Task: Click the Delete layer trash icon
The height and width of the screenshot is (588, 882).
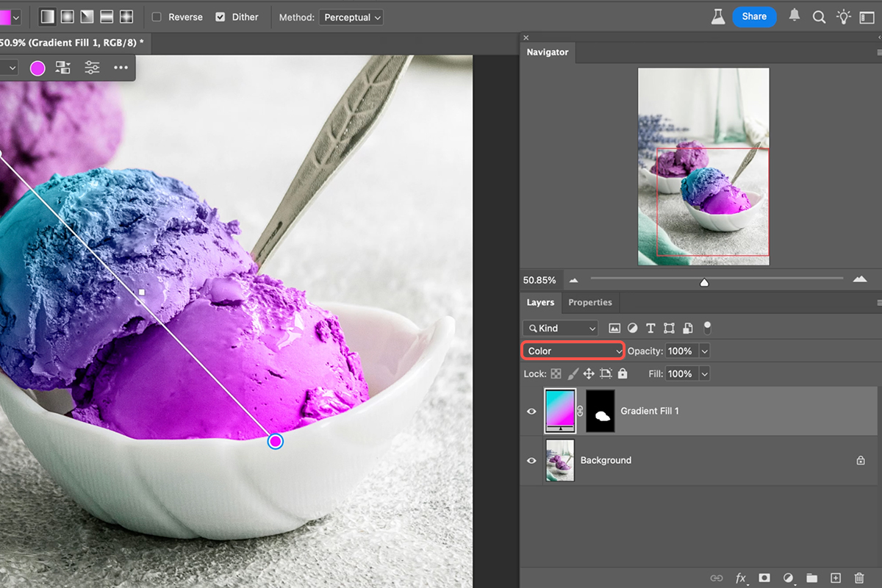Action: [x=859, y=578]
